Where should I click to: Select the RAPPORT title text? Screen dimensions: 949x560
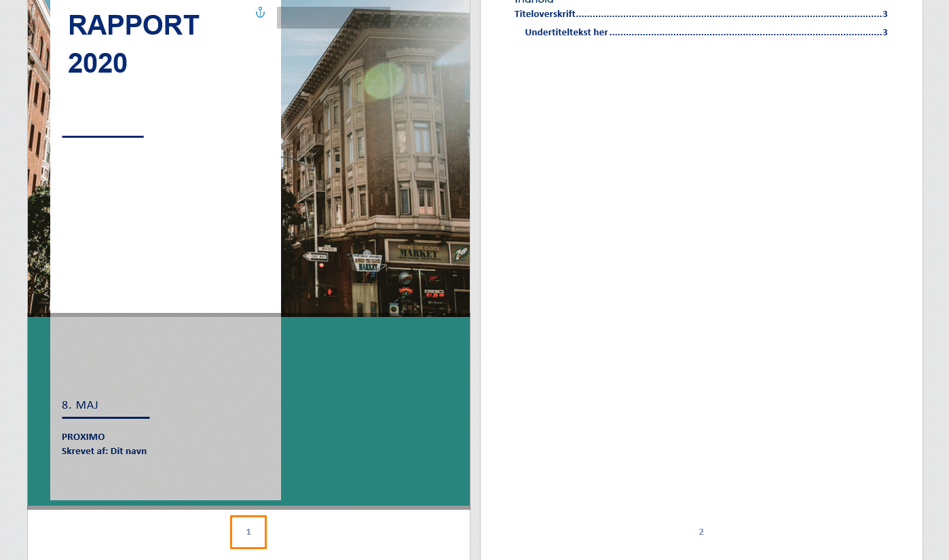point(134,26)
